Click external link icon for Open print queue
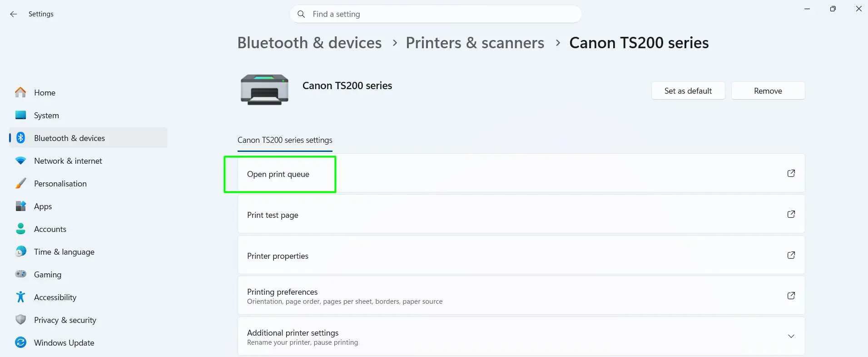Viewport: 868px width, 357px height. click(791, 173)
